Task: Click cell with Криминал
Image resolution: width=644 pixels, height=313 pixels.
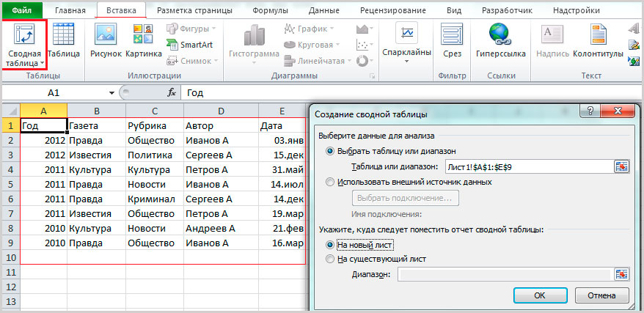Action: 155,199
